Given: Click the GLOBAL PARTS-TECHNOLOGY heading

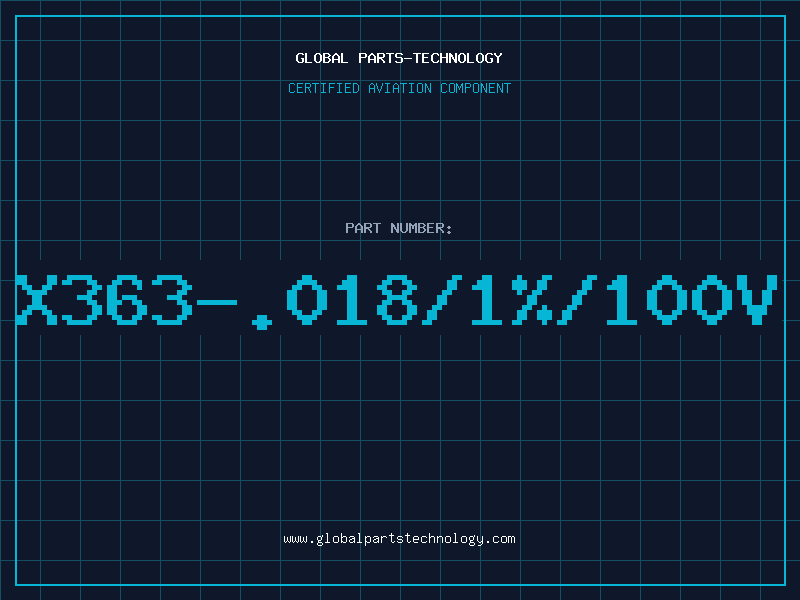Looking at the screenshot, I should 399,58.
